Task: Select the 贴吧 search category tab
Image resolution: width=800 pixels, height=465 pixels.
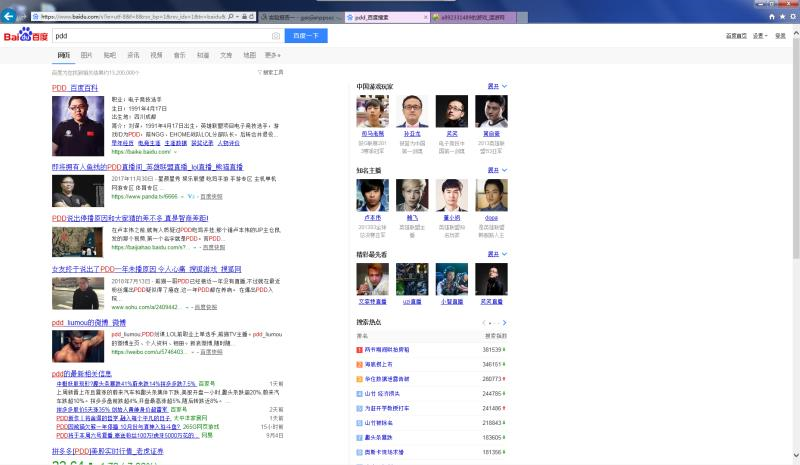Action: coord(110,55)
